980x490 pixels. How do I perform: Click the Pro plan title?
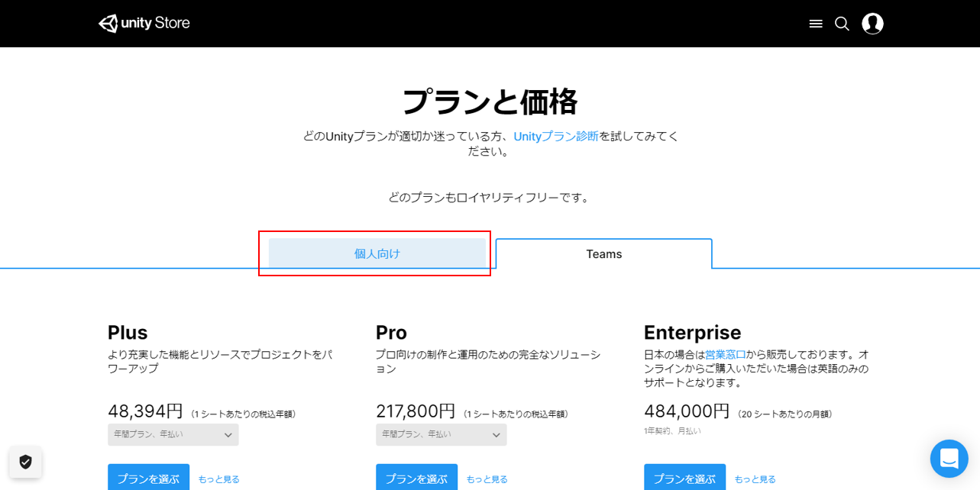[391, 333]
